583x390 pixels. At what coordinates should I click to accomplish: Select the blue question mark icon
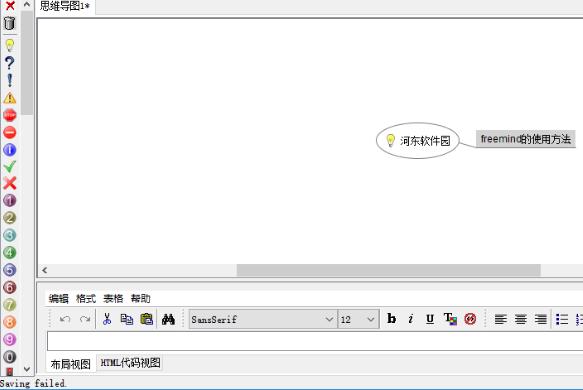(x=10, y=63)
